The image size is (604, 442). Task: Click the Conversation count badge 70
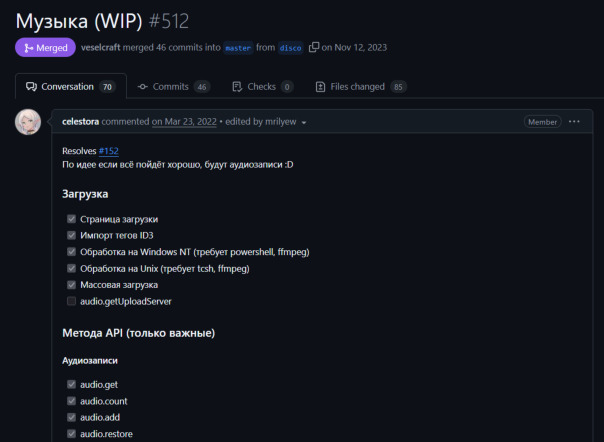pyautogui.click(x=107, y=87)
